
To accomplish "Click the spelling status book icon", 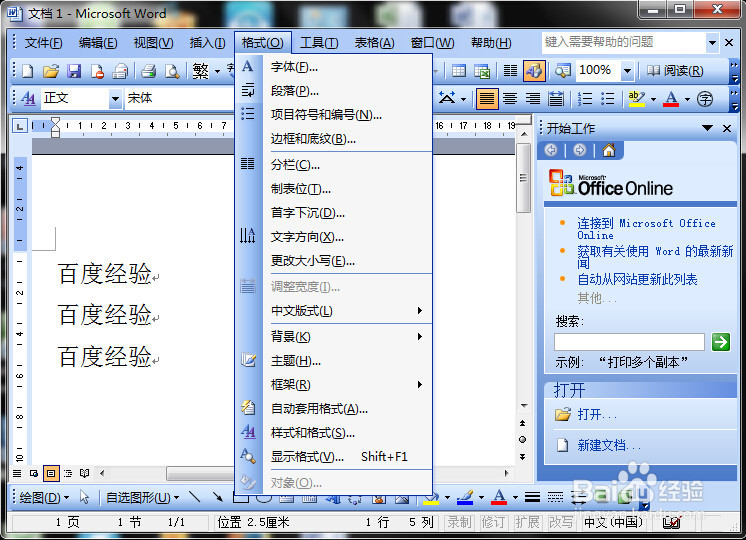I will (672, 522).
